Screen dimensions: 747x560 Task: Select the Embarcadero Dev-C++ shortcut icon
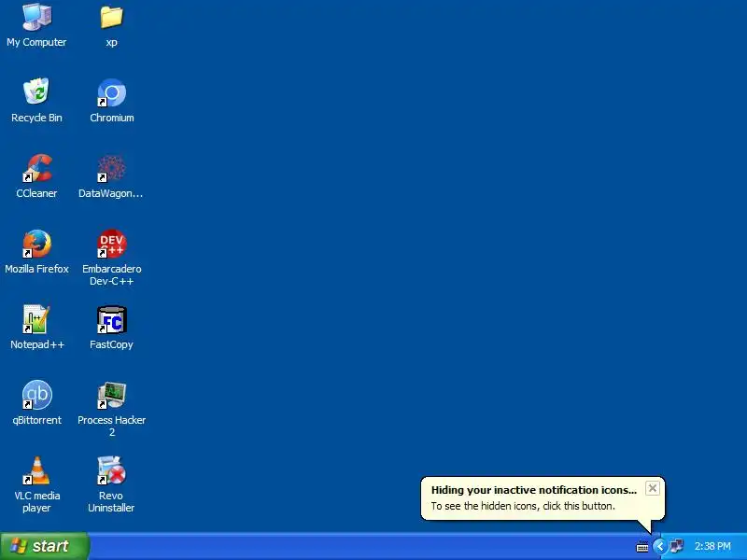pos(111,244)
